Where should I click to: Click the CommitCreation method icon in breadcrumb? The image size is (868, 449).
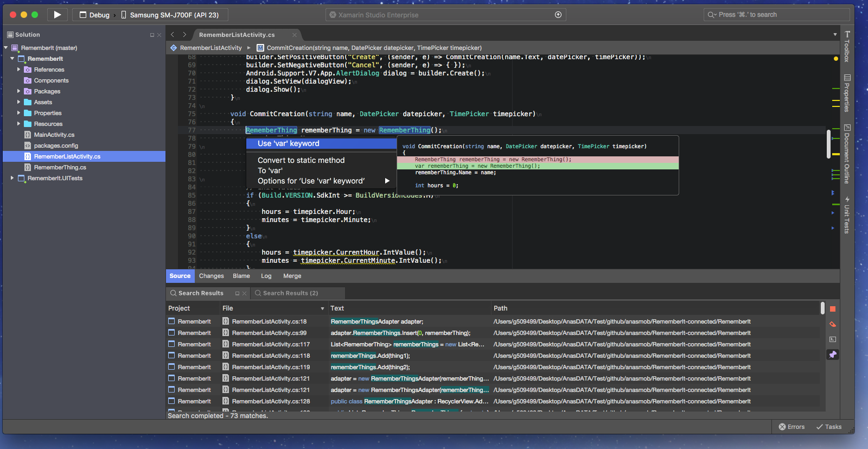tap(260, 48)
